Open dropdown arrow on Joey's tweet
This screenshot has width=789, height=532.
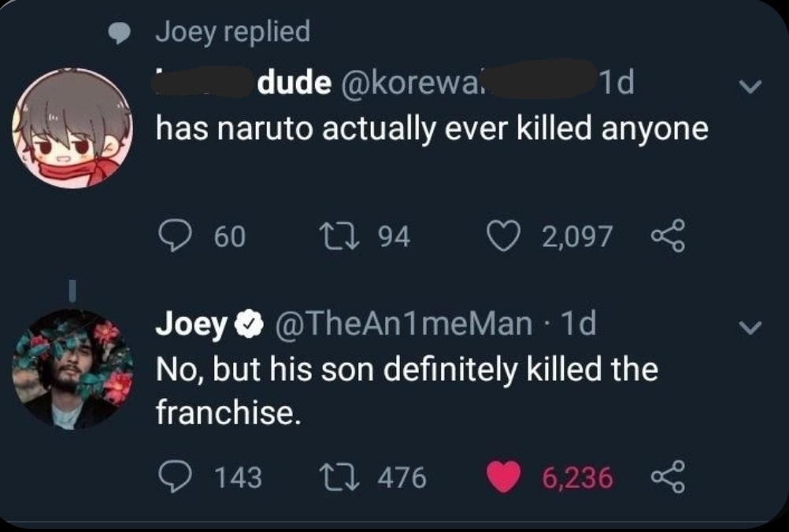750,327
